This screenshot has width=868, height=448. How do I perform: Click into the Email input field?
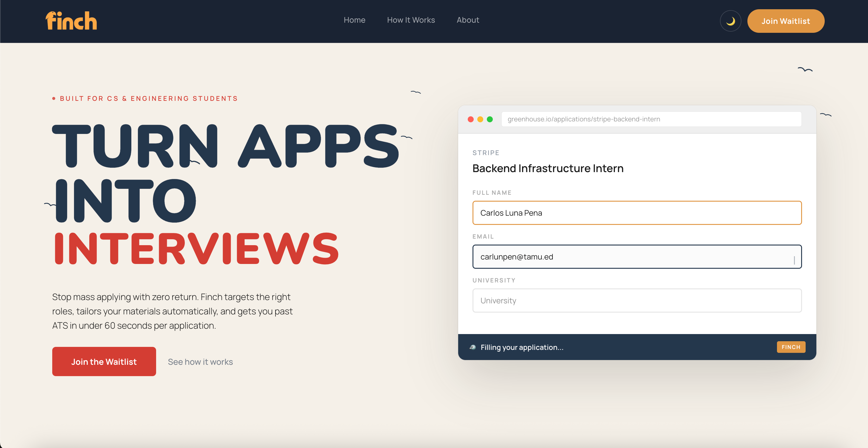click(x=637, y=257)
